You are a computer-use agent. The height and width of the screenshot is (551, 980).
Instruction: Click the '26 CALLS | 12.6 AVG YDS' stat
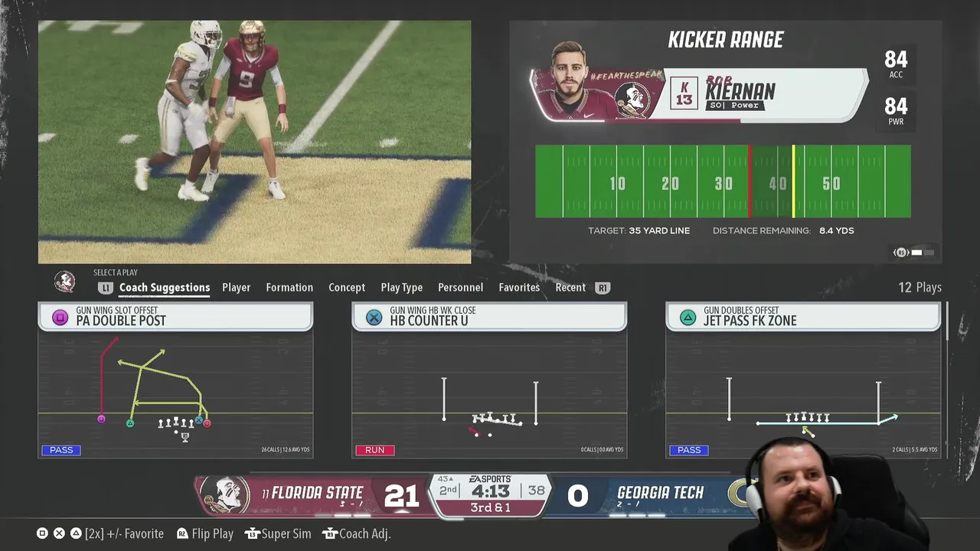coord(286,450)
